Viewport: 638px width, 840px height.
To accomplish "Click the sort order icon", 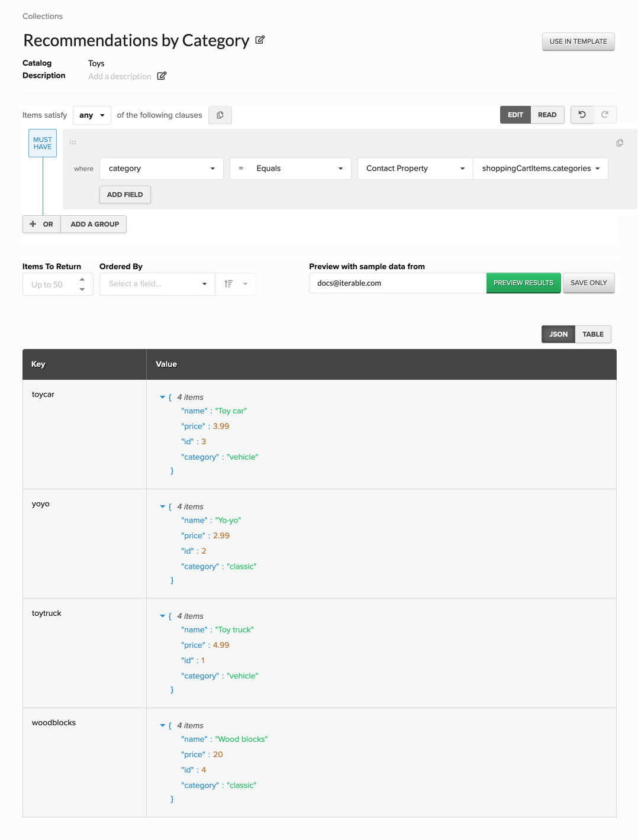I will coord(228,284).
